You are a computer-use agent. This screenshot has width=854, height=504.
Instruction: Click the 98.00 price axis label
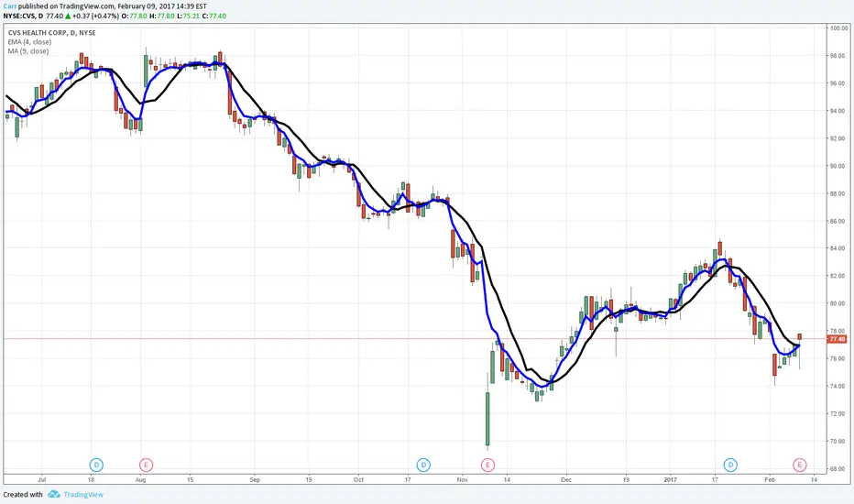[x=838, y=56]
